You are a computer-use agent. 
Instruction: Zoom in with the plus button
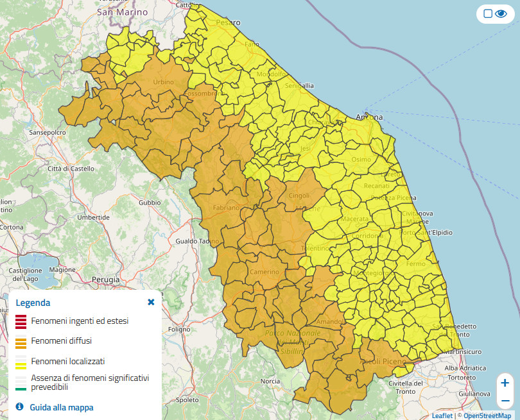coord(505,383)
